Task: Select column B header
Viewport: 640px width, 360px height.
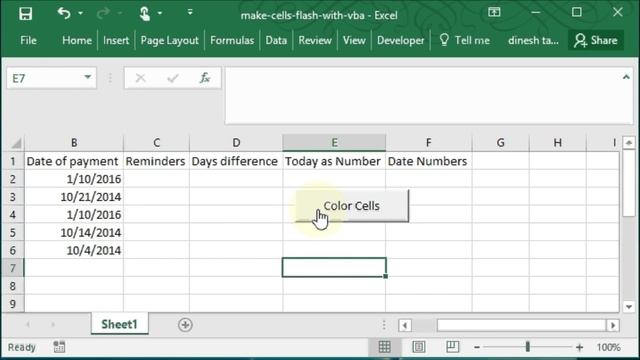Action: point(74,142)
